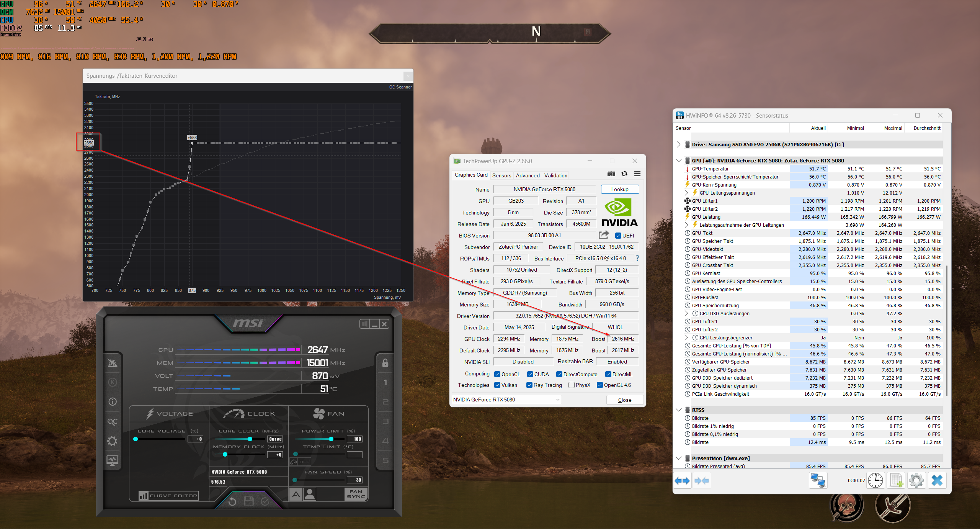Open the Curve Editor button in Afterburner
This screenshot has width=980, height=529.
(x=169, y=496)
